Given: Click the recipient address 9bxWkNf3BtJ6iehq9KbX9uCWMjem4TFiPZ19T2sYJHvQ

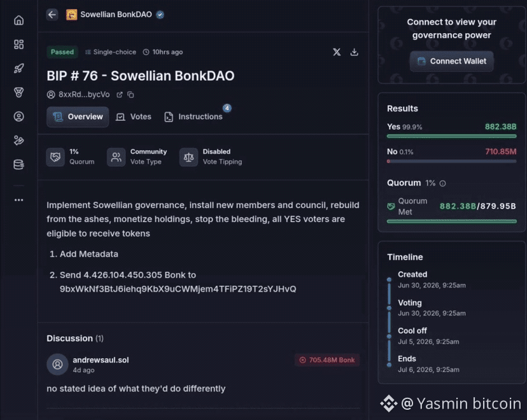Looking at the screenshot, I should click(x=178, y=289).
